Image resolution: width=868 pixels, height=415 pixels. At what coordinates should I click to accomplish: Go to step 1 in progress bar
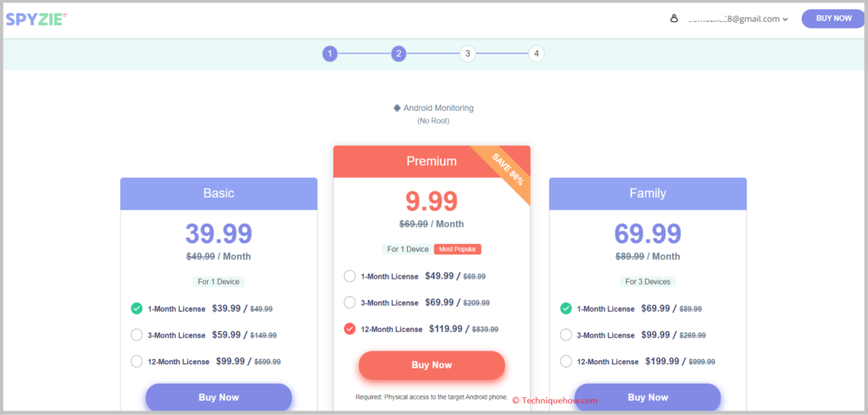(x=330, y=53)
